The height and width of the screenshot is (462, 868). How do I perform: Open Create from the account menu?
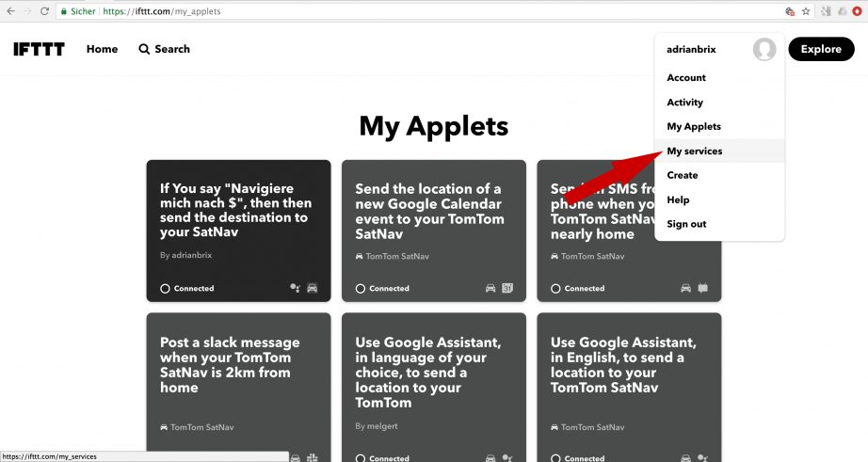coord(682,175)
